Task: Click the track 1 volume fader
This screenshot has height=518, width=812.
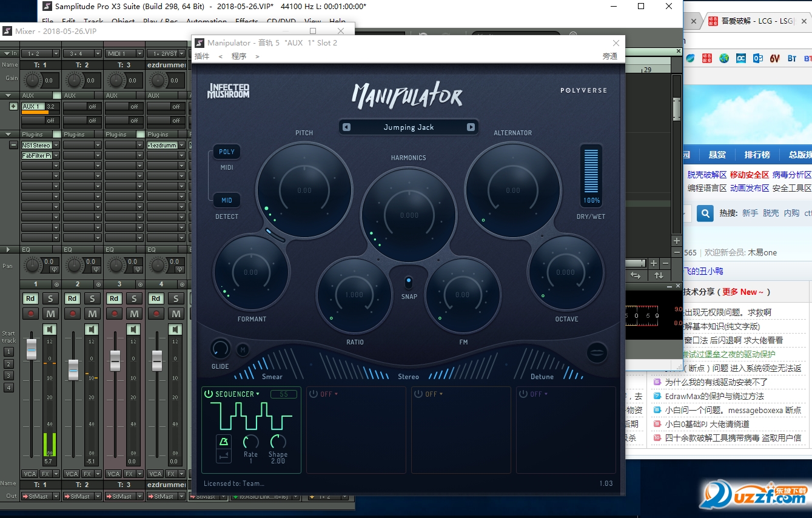Action: coord(32,349)
